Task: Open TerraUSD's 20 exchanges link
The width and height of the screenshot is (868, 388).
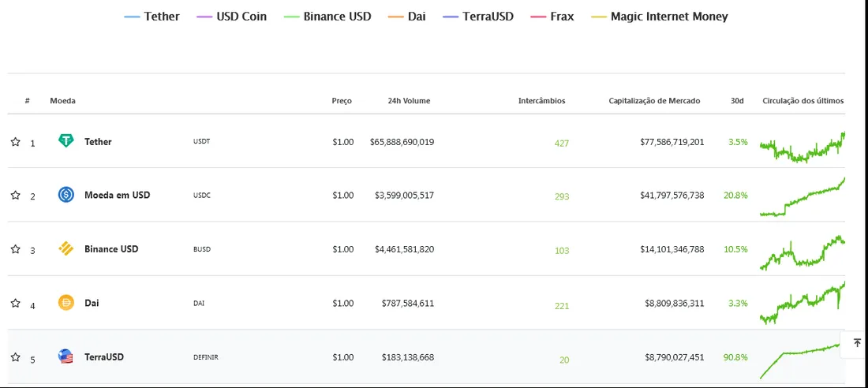Action: [x=564, y=360]
